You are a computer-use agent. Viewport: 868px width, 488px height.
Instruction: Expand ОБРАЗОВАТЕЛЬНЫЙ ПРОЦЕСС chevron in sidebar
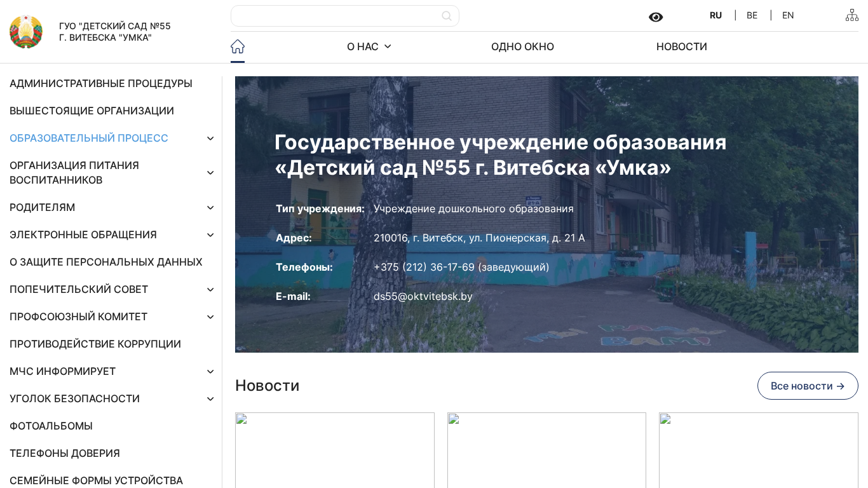coord(210,139)
